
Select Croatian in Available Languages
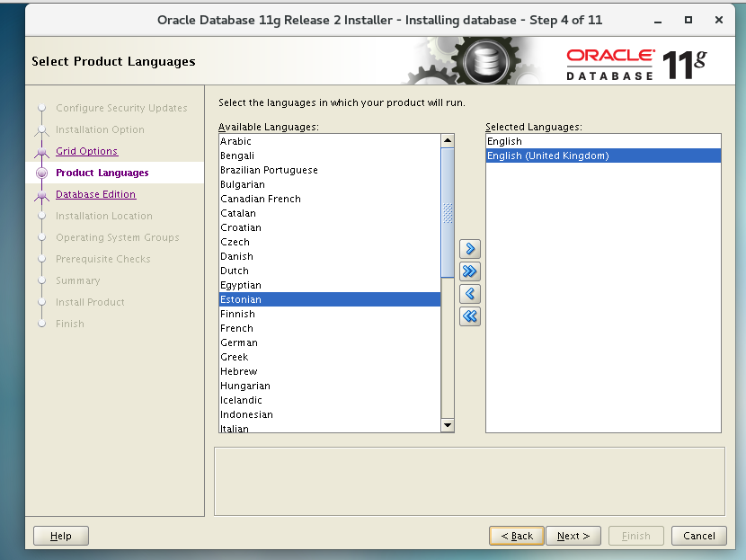[330, 227]
